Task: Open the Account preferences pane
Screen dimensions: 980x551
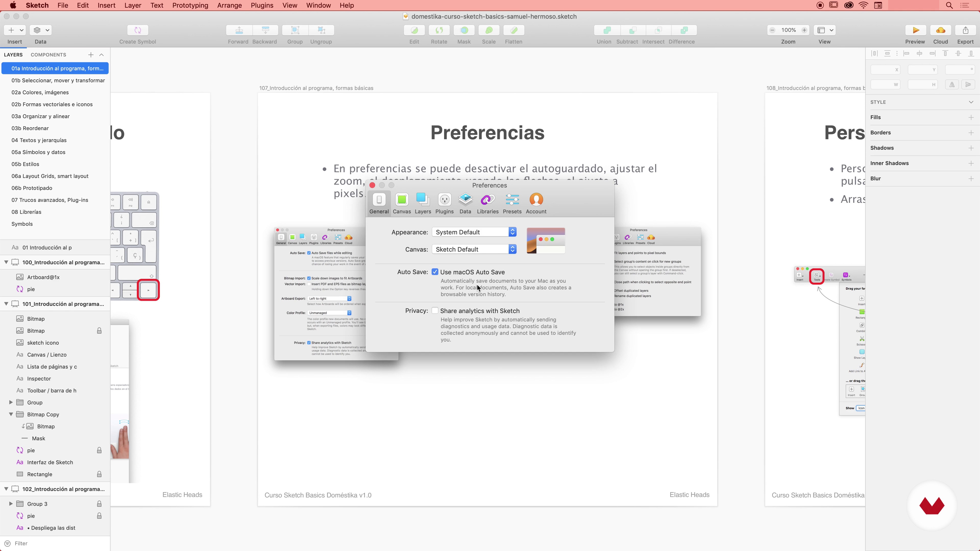Action: [536, 204]
